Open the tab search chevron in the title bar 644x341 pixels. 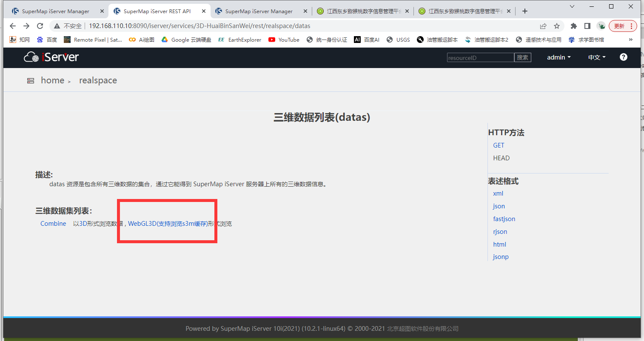pyautogui.click(x=573, y=6)
